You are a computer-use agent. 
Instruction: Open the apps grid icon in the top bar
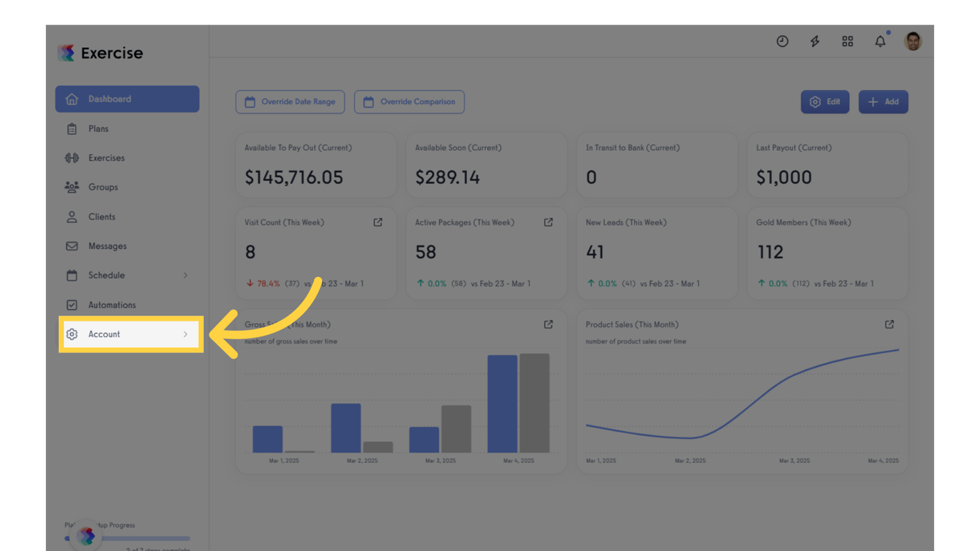click(x=847, y=42)
